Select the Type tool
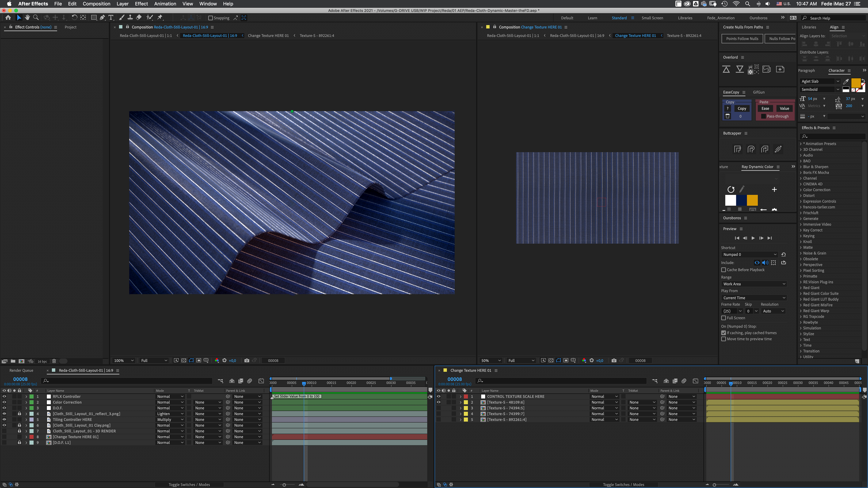This screenshot has width=868, height=488. (111, 18)
